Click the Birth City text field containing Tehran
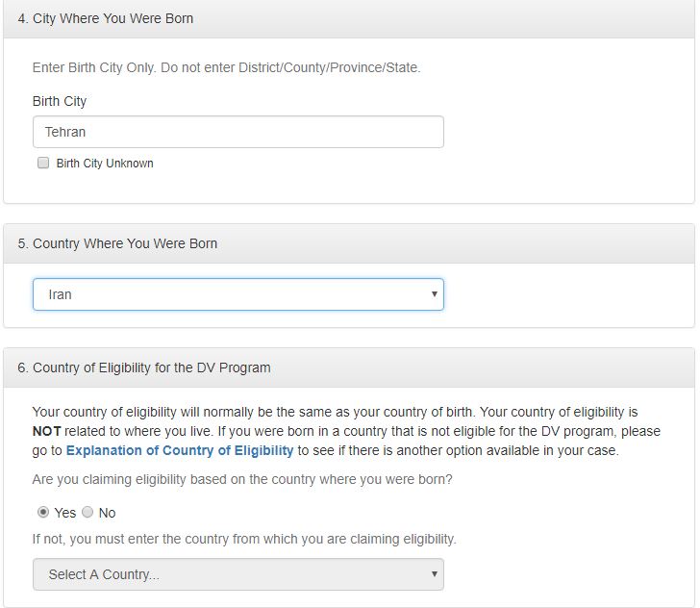The image size is (700, 608). coord(237,132)
